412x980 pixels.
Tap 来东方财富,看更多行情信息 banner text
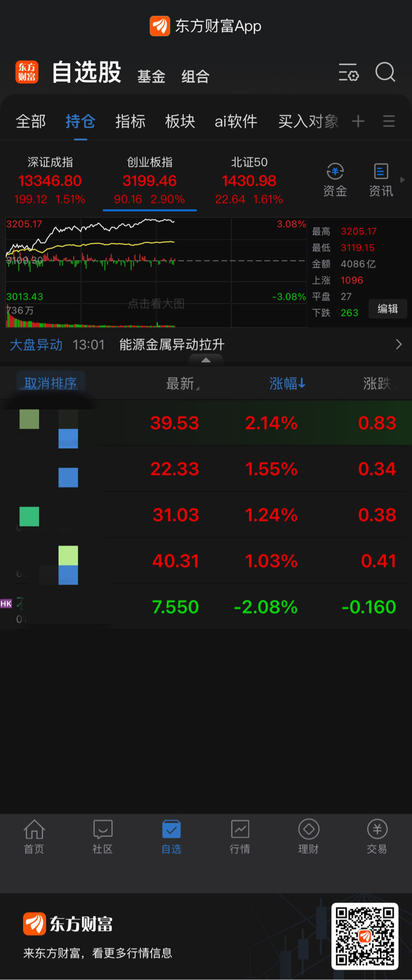(x=98, y=953)
